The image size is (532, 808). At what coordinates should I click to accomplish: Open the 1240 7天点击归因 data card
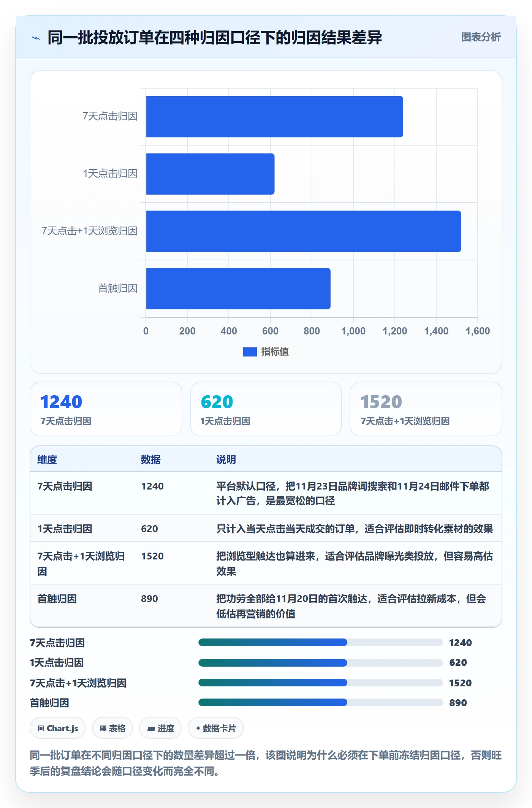point(106,409)
